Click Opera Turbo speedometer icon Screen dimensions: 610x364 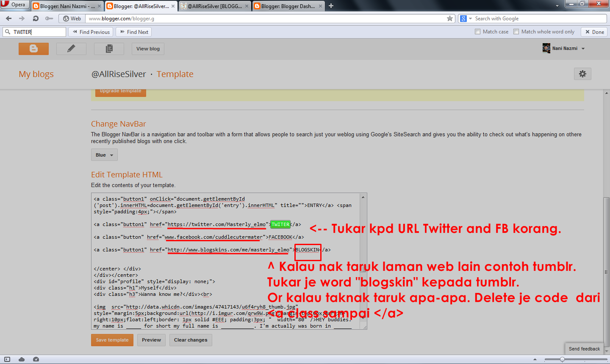pyautogui.click(x=36, y=359)
